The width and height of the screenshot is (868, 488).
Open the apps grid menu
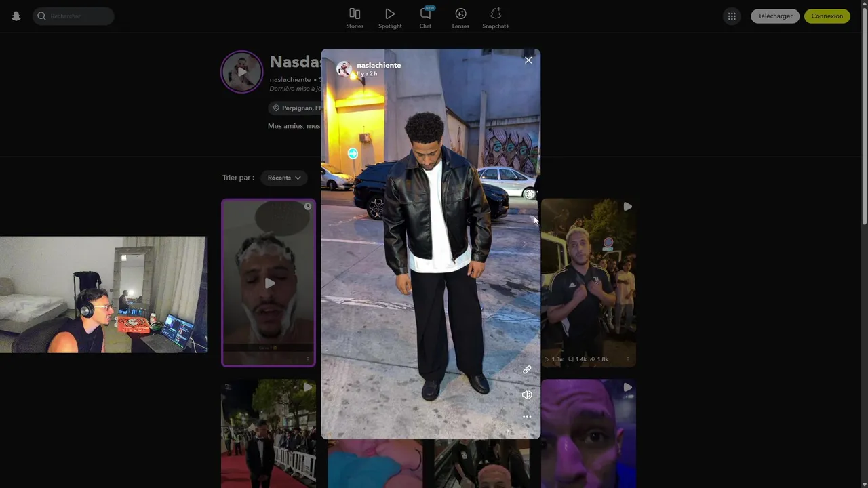pos(732,16)
